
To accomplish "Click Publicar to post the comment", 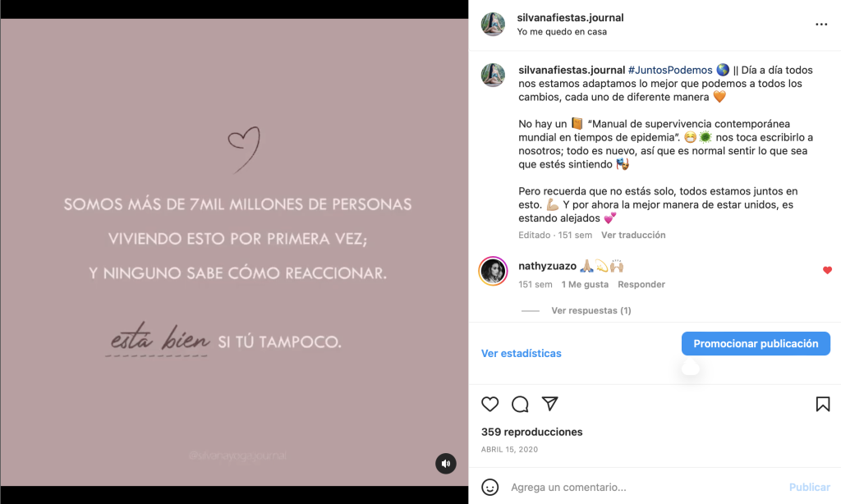I will [x=809, y=487].
